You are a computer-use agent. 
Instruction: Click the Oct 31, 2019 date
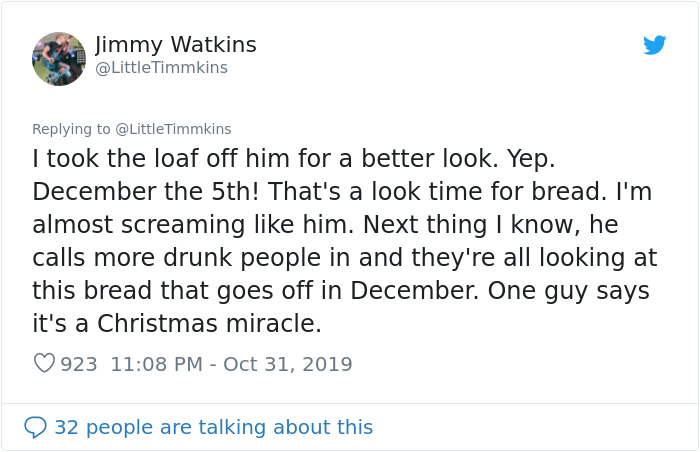coord(288,364)
